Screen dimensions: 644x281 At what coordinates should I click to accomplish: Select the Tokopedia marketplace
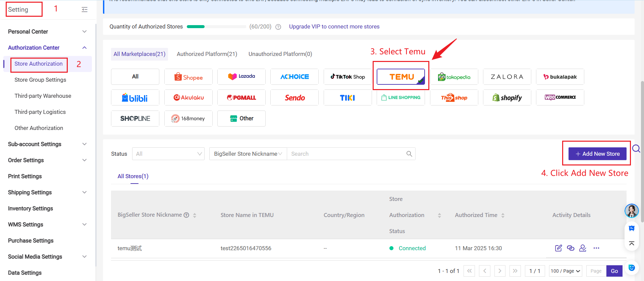point(454,77)
